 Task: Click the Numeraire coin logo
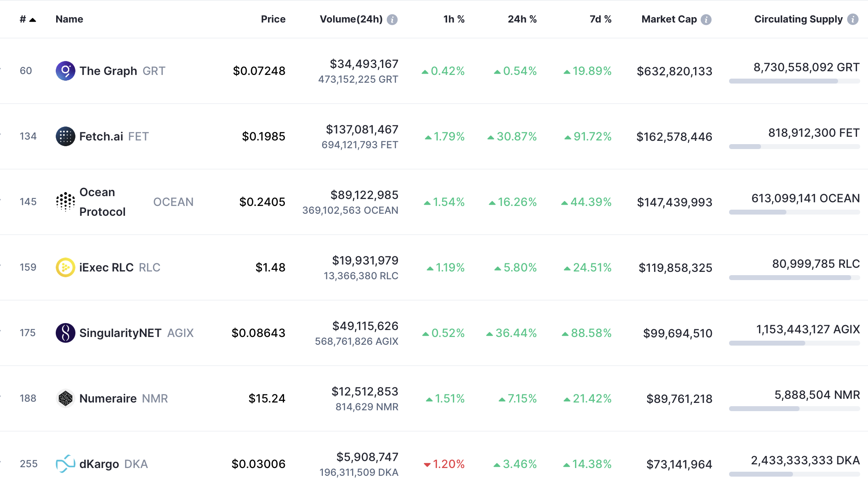[x=65, y=398]
